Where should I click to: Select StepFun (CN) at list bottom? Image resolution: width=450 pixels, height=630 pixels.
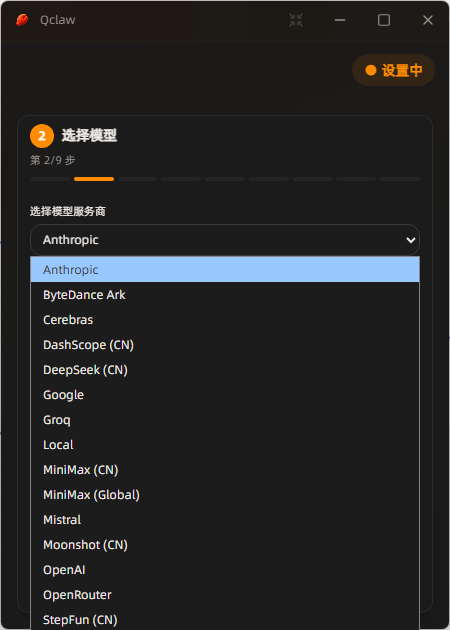coord(225,619)
